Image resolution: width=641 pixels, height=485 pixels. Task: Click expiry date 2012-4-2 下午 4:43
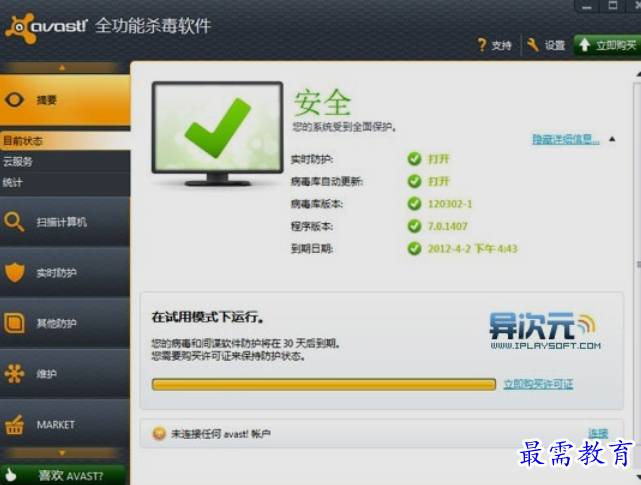[x=472, y=248]
